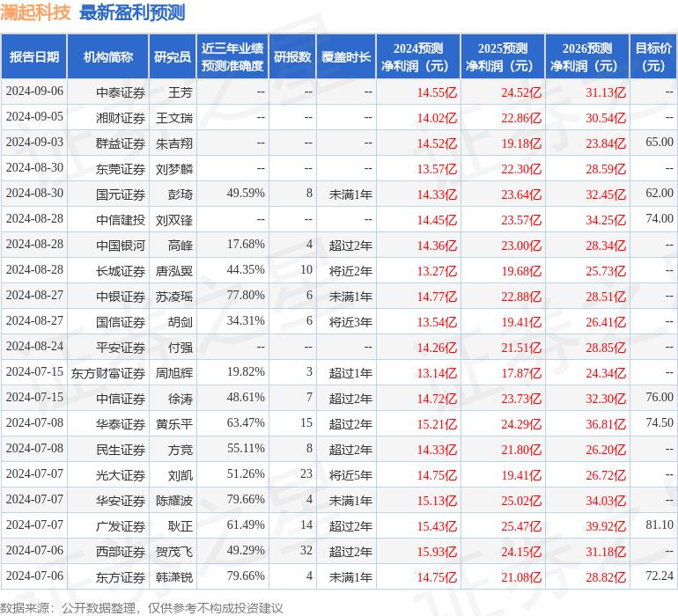
Task: Click the 澜起科技 title text
Action: pos(35,12)
